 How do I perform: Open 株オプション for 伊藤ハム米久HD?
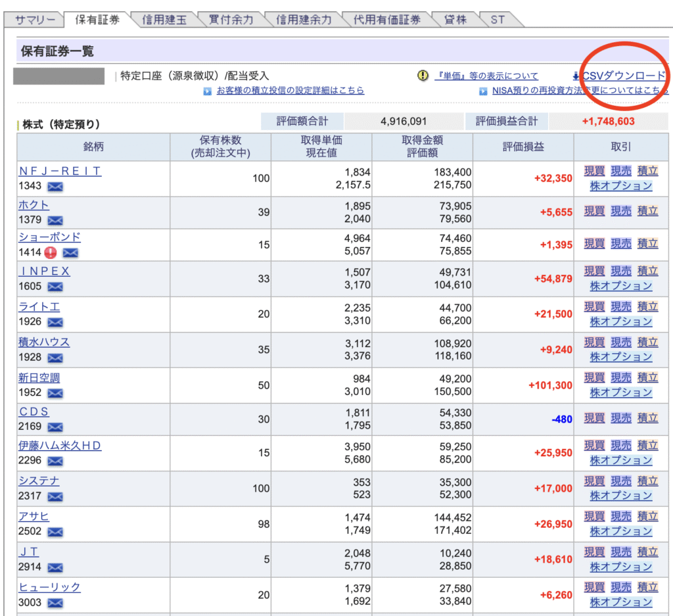(621, 460)
